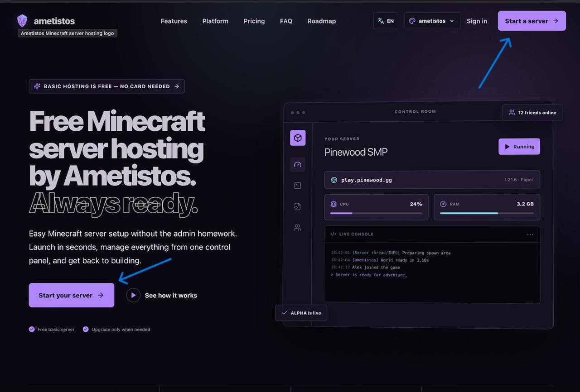Click the Alex joined the game log line

365,268
